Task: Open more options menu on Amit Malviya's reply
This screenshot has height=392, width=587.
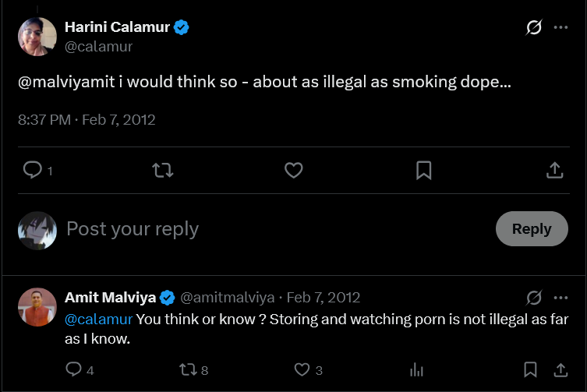Action: [560, 298]
